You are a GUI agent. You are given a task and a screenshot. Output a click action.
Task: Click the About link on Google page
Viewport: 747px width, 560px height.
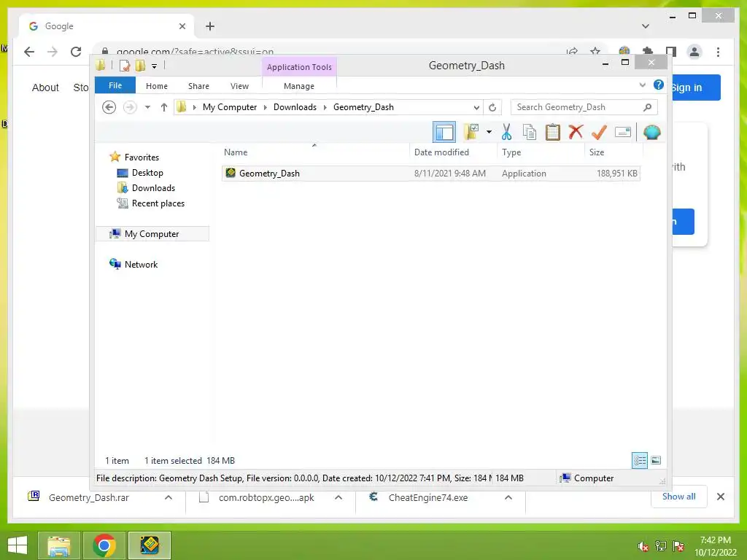45,87
